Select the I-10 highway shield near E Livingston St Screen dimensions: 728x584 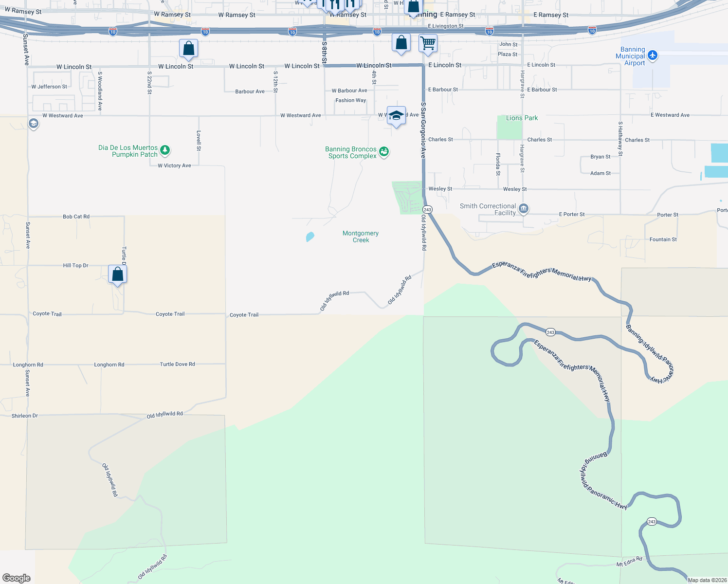pyautogui.click(x=489, y=30)
